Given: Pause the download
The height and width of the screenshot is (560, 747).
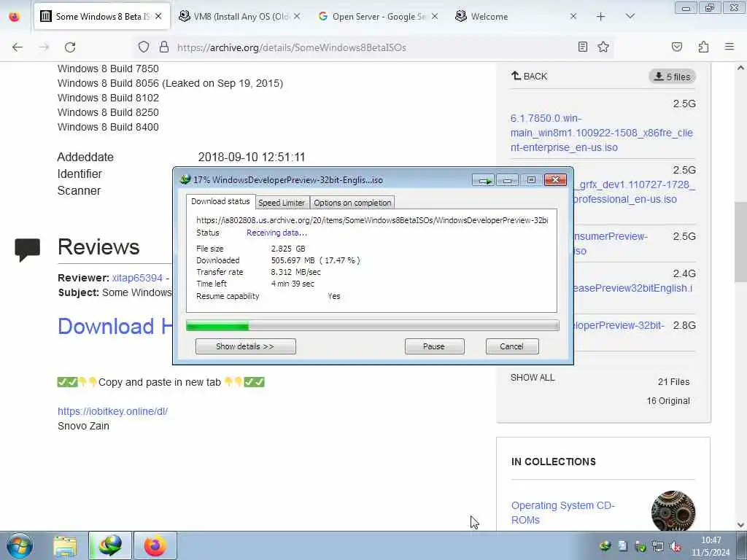Looking at the screenshot, I should [434, 346].
